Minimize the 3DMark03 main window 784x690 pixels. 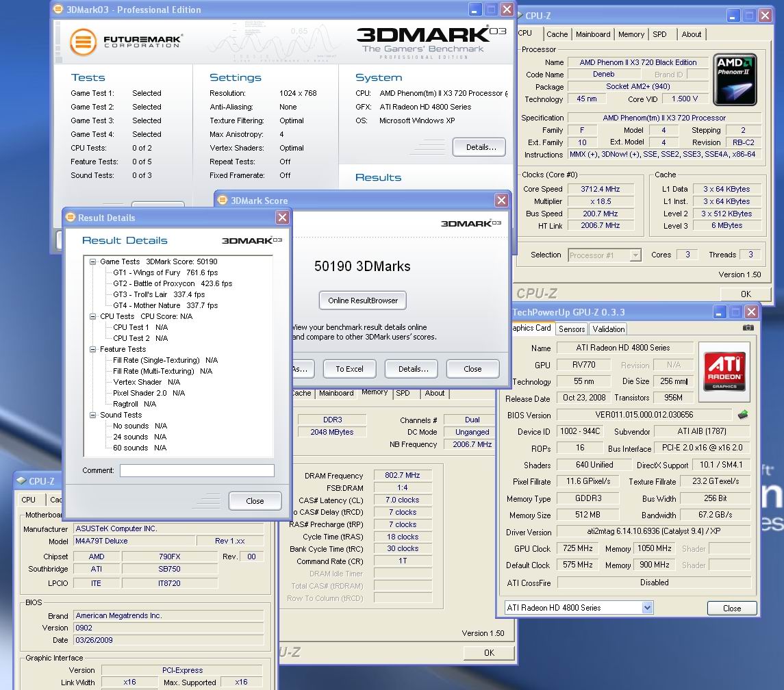(475, 10)
